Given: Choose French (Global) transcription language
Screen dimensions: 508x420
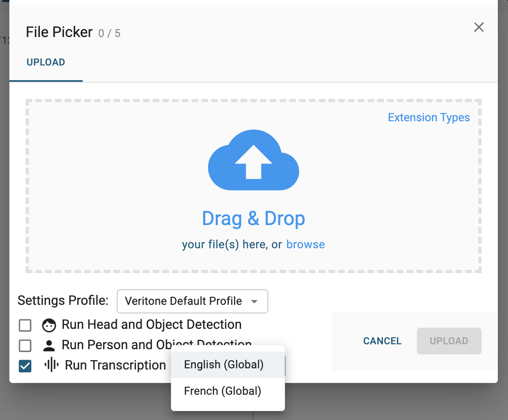Looking at the screenshot, I should (223, 391).
